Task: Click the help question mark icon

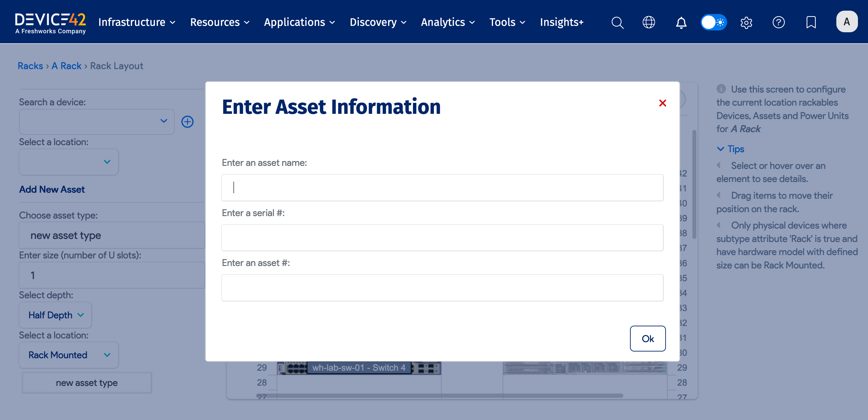Action: click(779, 22)
